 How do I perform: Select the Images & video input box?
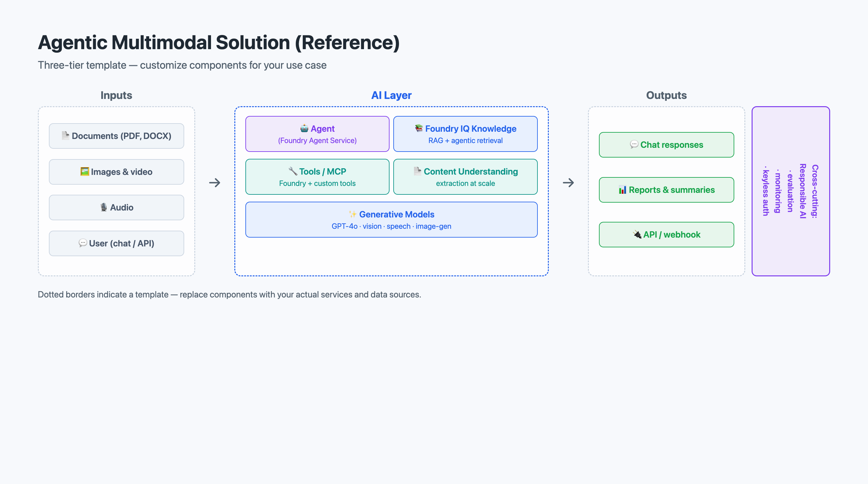pos(117,172)
